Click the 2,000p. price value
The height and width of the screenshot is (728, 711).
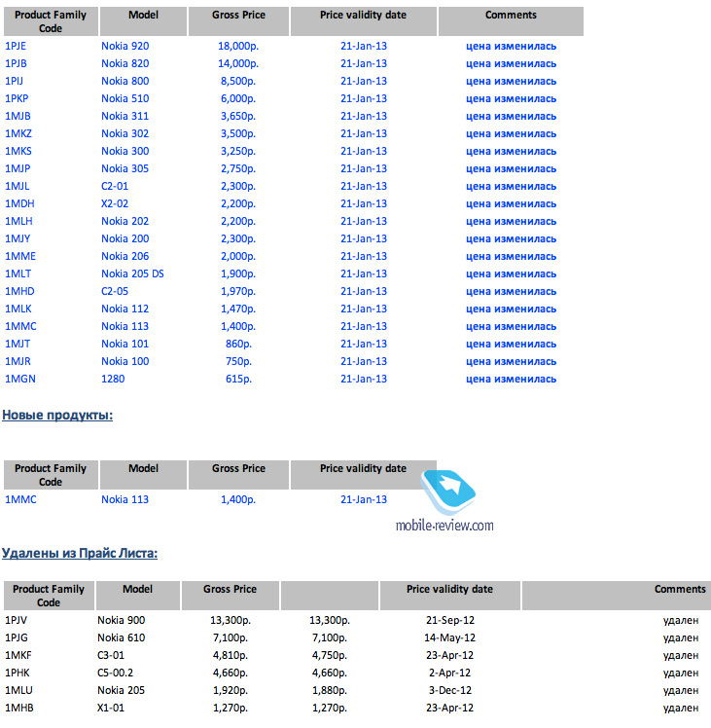tap(238, 256)
